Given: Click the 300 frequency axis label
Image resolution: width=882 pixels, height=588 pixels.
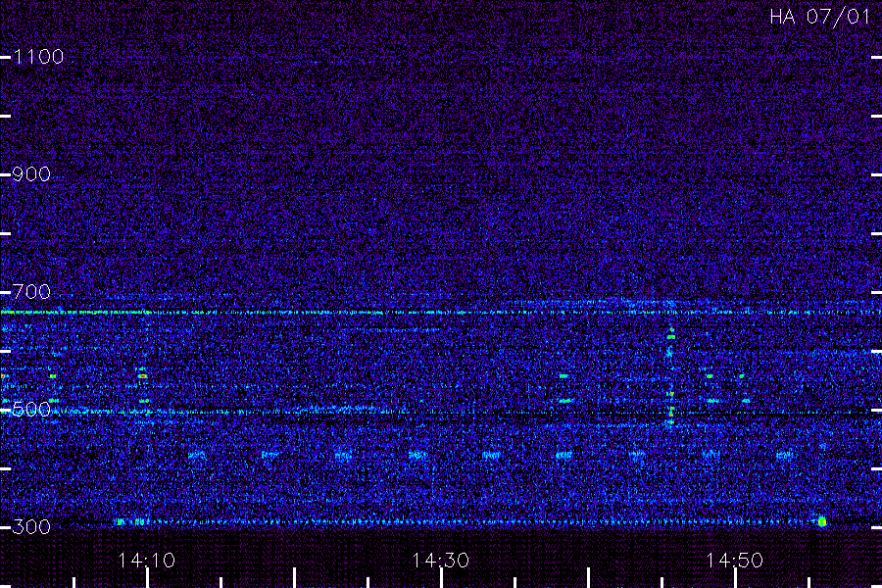Looking at the screenshot, I should click(31, 527).
